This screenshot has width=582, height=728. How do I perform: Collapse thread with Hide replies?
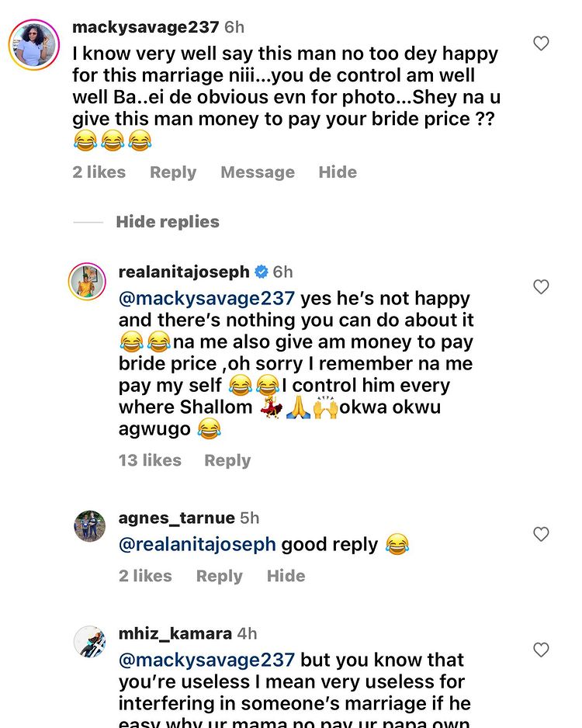[x=167, y=222]
